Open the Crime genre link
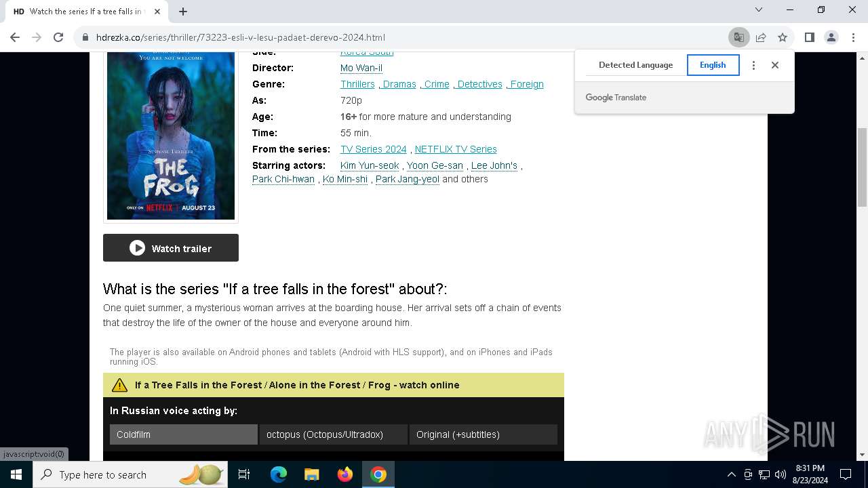 point(436,84)
